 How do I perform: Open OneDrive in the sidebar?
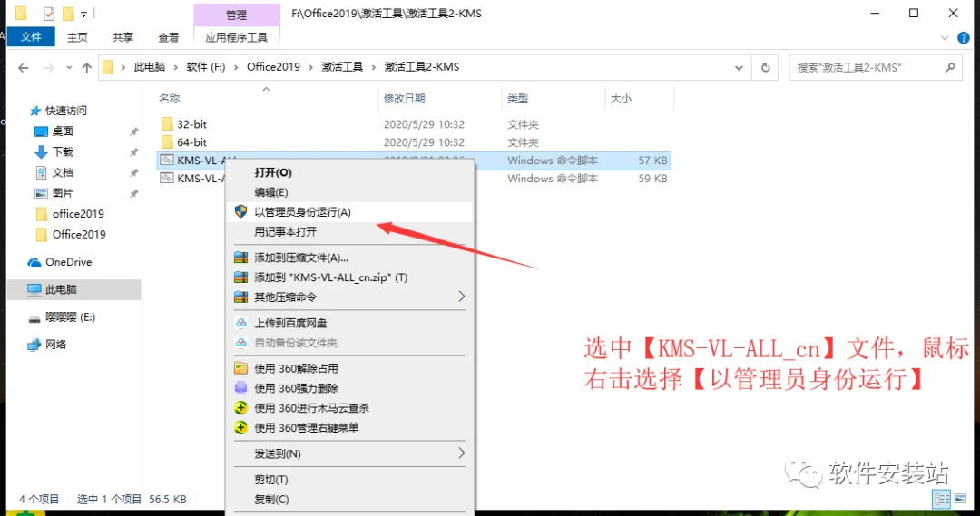pos(69,262)
